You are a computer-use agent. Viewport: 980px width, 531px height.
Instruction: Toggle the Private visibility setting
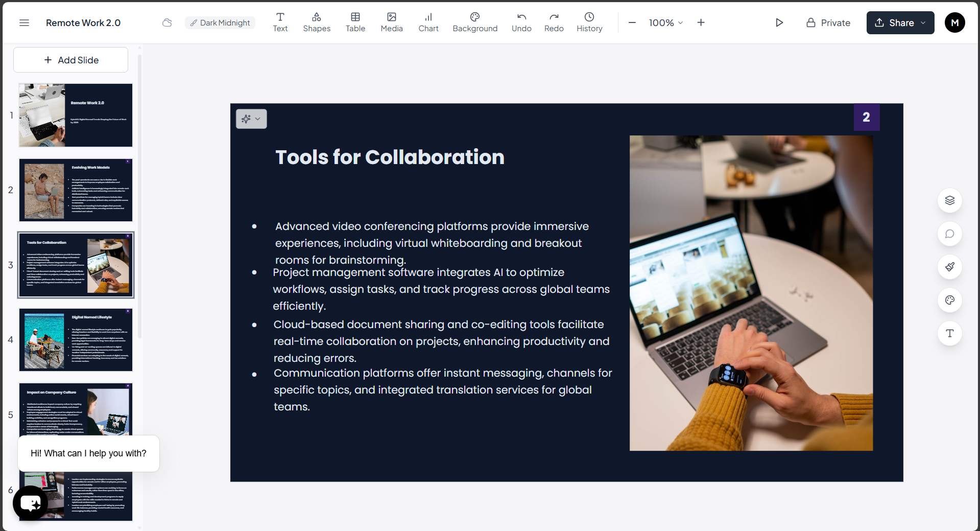coord(828,23)
